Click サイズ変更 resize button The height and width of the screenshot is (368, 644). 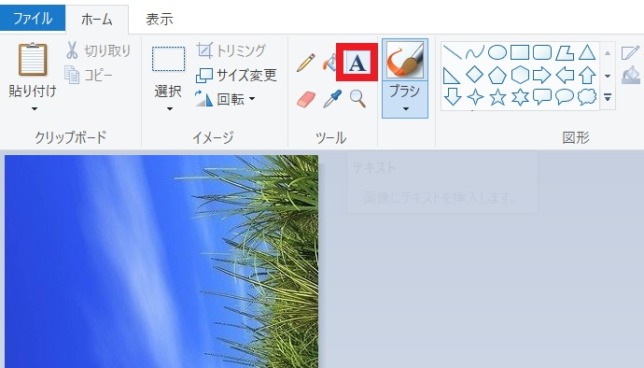(x=236, y=75)
